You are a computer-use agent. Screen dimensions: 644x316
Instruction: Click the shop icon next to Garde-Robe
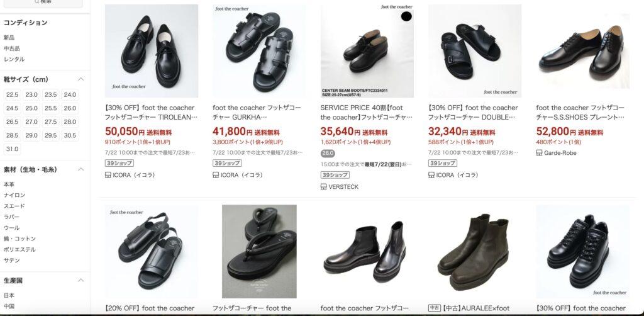pyautogui.click(x=539, y=153)
